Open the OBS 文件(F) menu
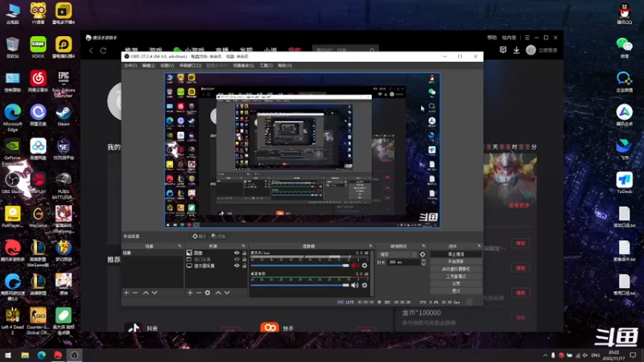The image size is (644, 362). pyautogui.click(x=130, y=66)
